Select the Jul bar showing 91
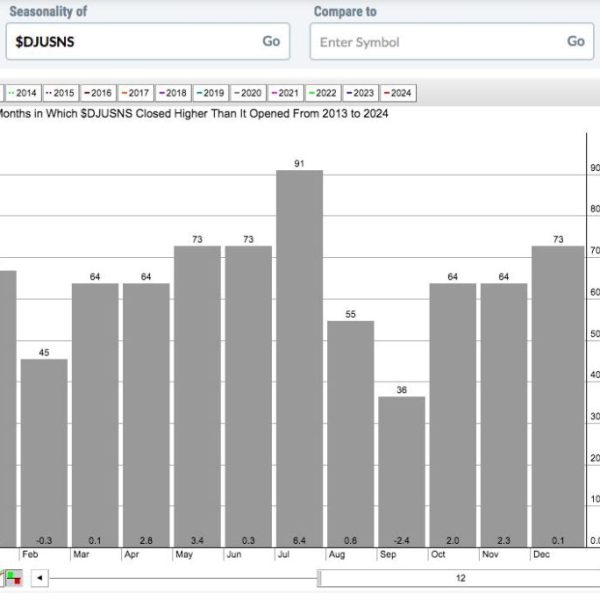Image resolution: width=600 pixels, height=600 pixels. click(x=300, y=359)
